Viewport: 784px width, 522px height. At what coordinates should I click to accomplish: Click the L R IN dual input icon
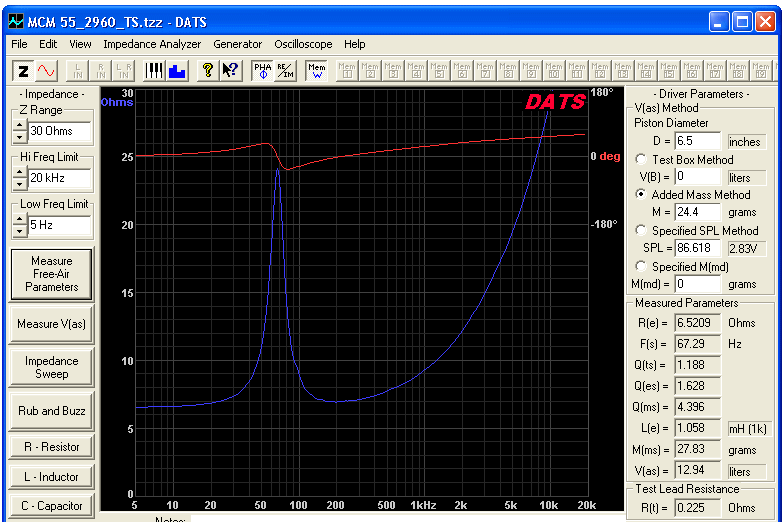124,71
